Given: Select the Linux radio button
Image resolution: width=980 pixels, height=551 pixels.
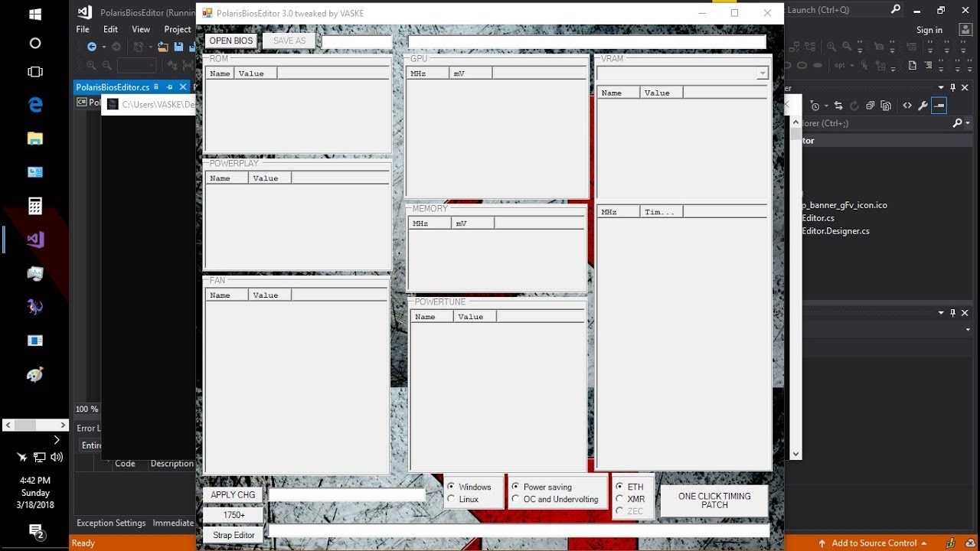Looking at the screenshot, I should coord(451,499).
